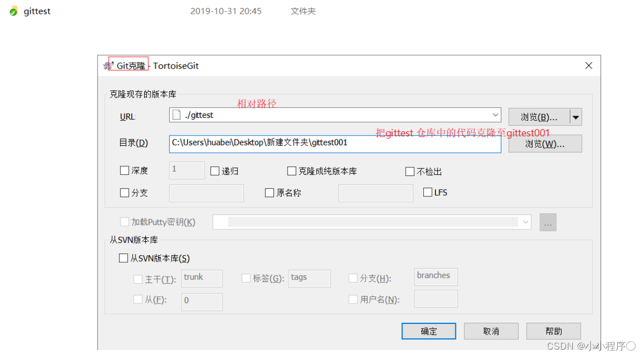Confirm with the 确定 button
The image size is (644, 356).
click(x=429, y=331)
